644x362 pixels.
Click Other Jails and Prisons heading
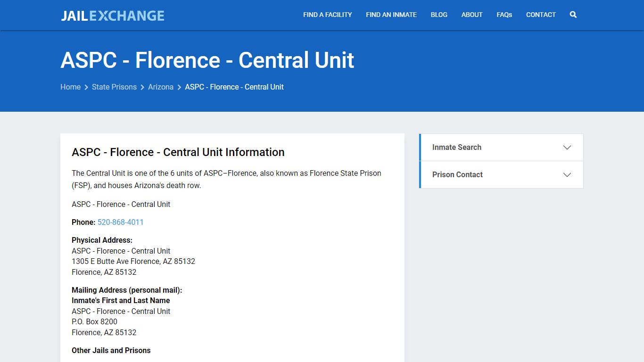111,350
